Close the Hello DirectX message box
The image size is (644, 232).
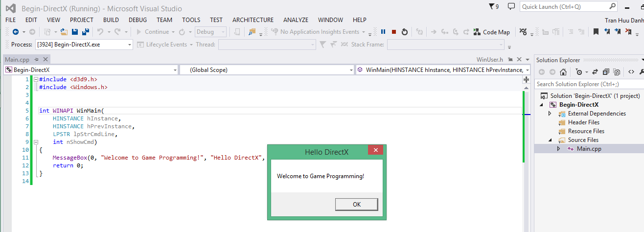coord(375,150)
